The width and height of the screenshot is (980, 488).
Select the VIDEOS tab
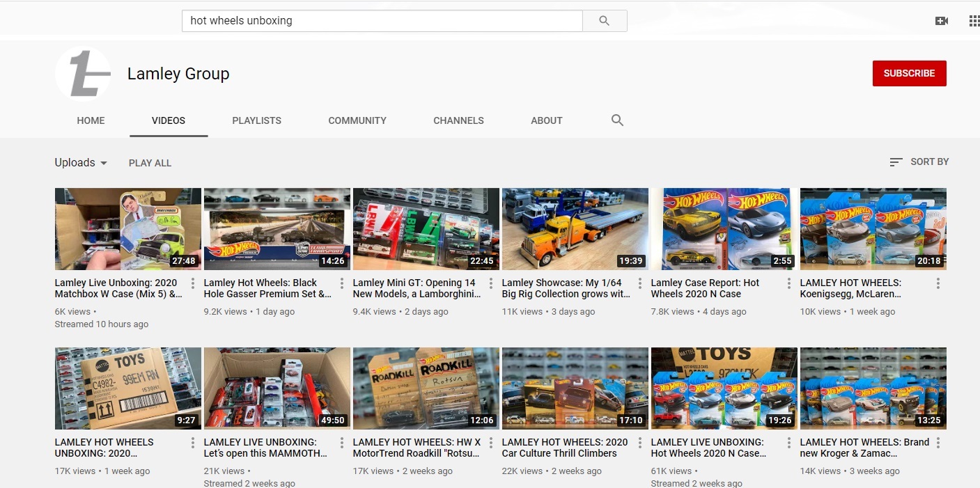(169, 120)
